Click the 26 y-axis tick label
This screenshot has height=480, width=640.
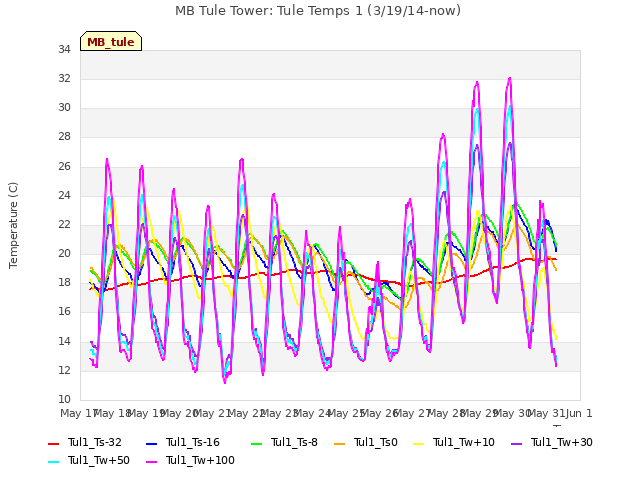pos(64,167)
